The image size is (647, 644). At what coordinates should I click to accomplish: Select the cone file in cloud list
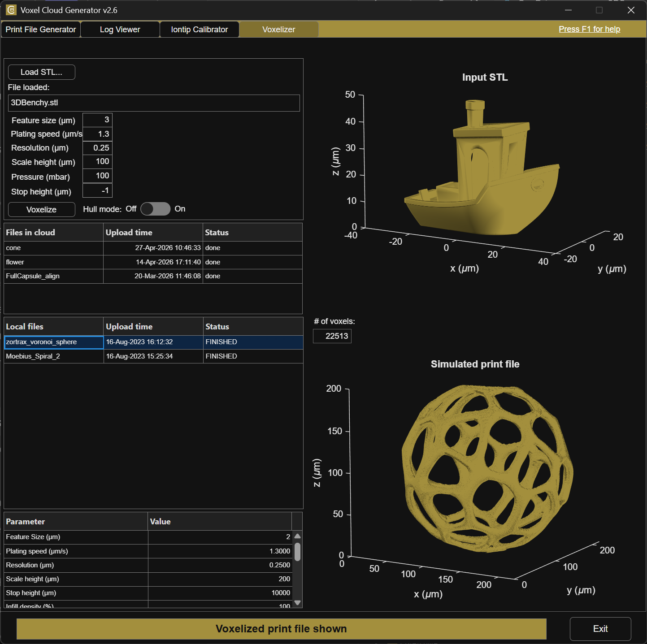pos(153,248)
